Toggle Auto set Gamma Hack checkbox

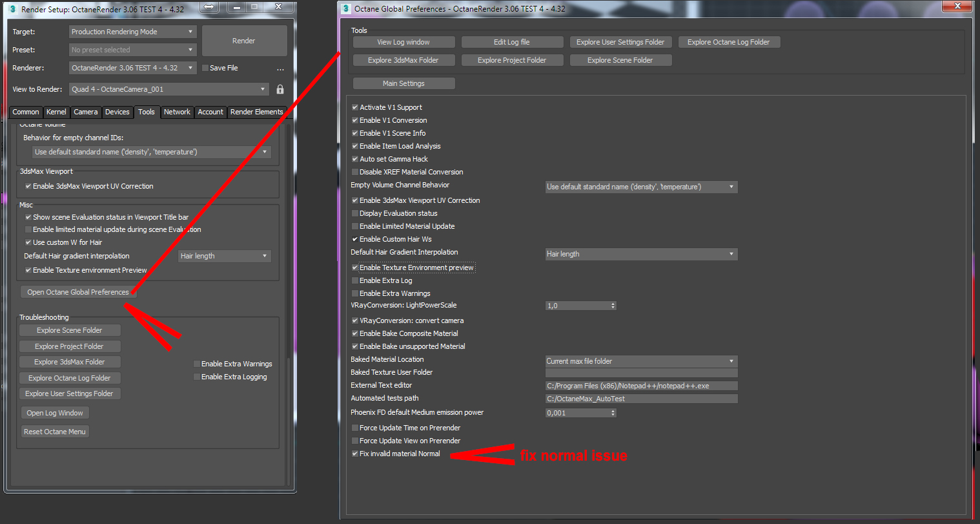[x=355, y=159]
